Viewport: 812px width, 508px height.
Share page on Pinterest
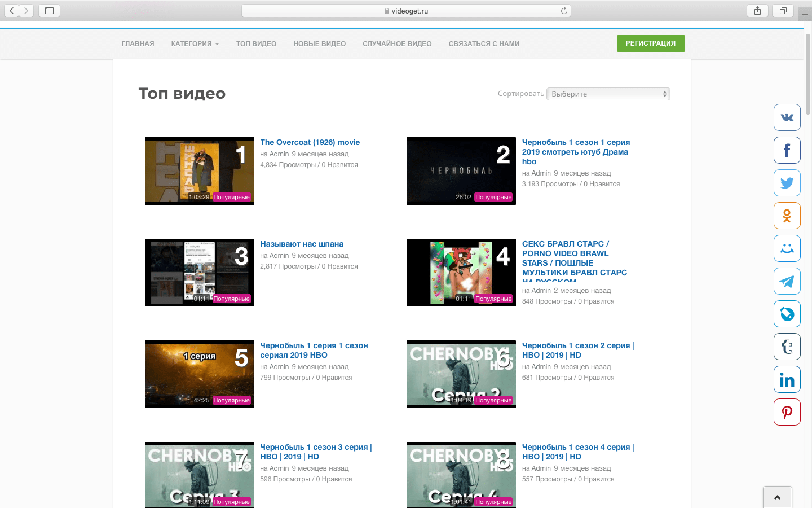(x=787, y=412)
